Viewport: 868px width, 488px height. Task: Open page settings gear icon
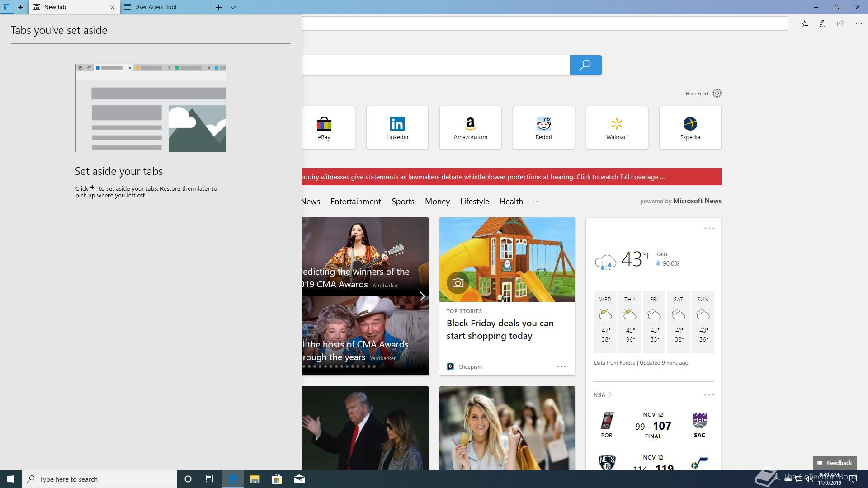717,93
